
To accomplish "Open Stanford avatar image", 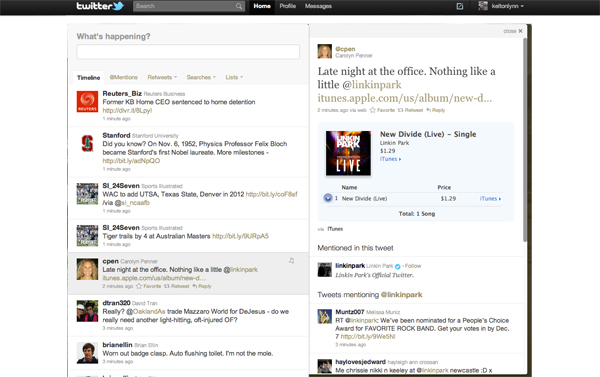I will pos(87,143).
